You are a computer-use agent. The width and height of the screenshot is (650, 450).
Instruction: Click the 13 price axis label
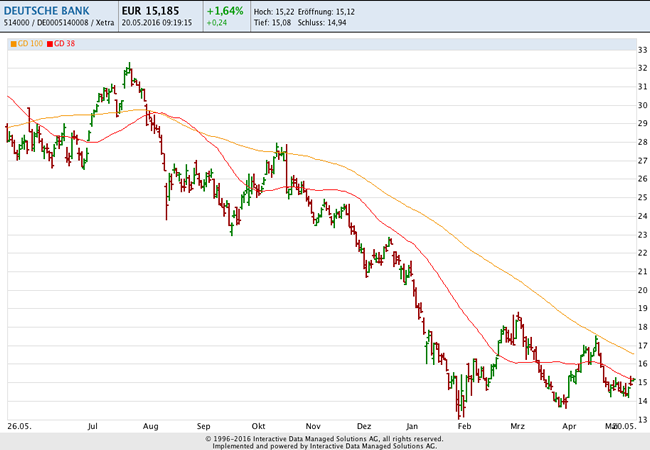643,420
